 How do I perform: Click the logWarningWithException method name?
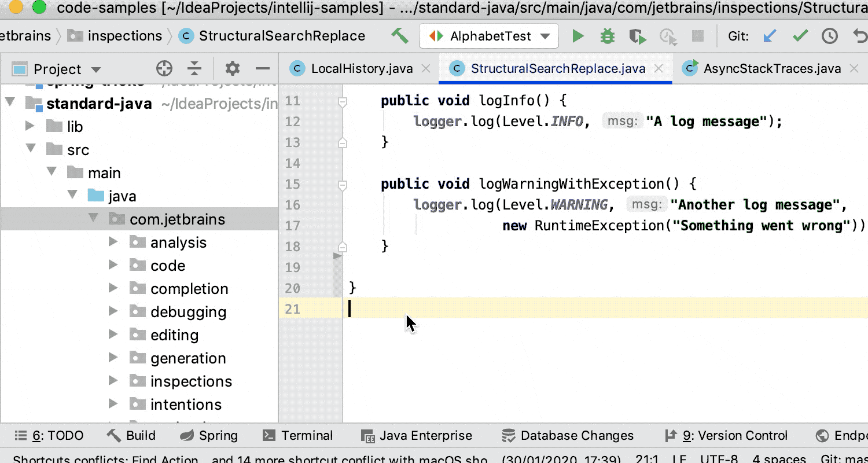coord(572,184)
